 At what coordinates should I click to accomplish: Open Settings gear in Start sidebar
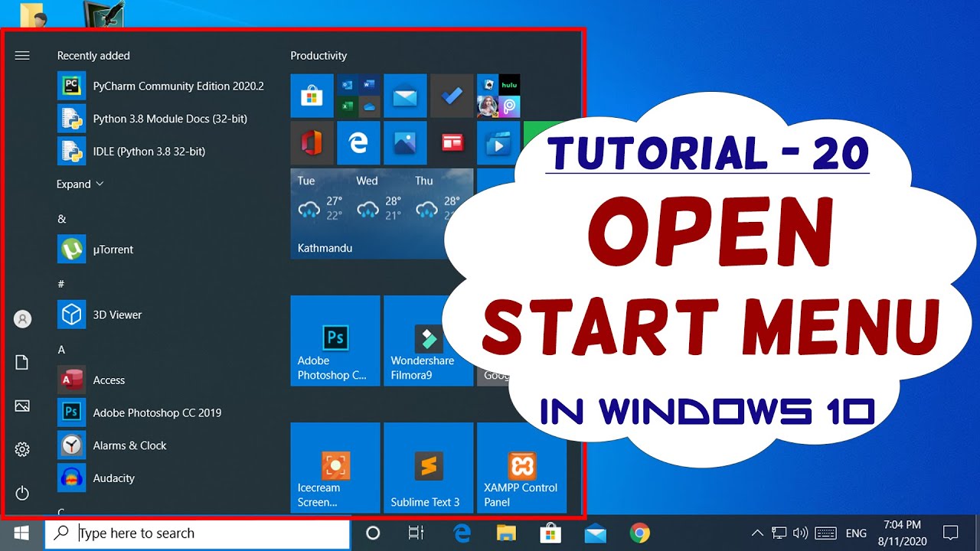(x=22, y=449)
